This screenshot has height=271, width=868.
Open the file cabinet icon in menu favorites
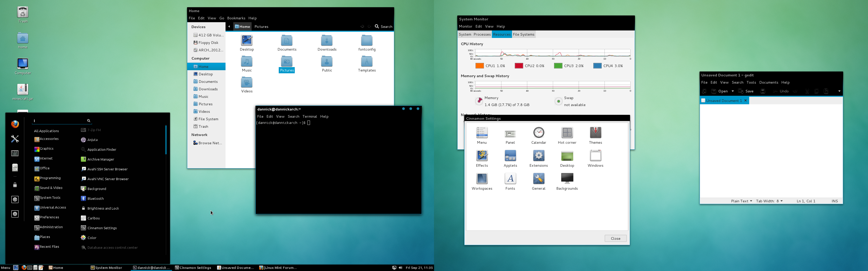15,168
